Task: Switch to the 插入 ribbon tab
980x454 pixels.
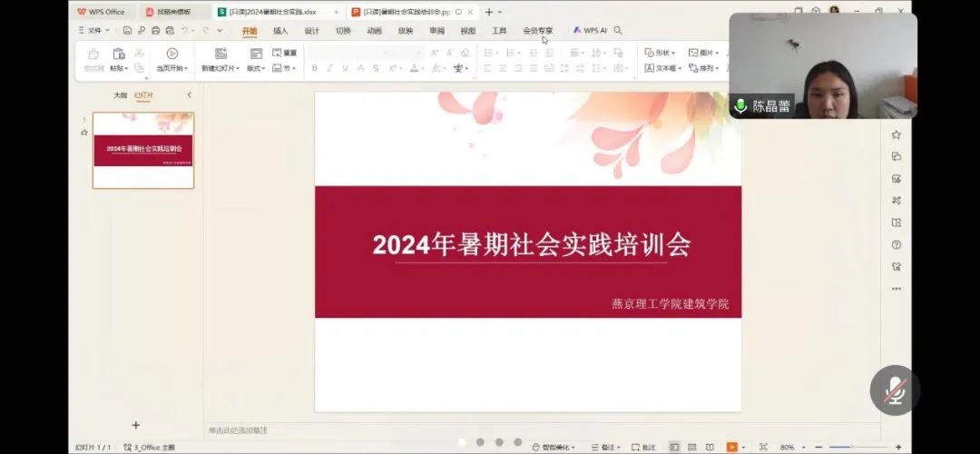Action: click(x=280, y=30)
